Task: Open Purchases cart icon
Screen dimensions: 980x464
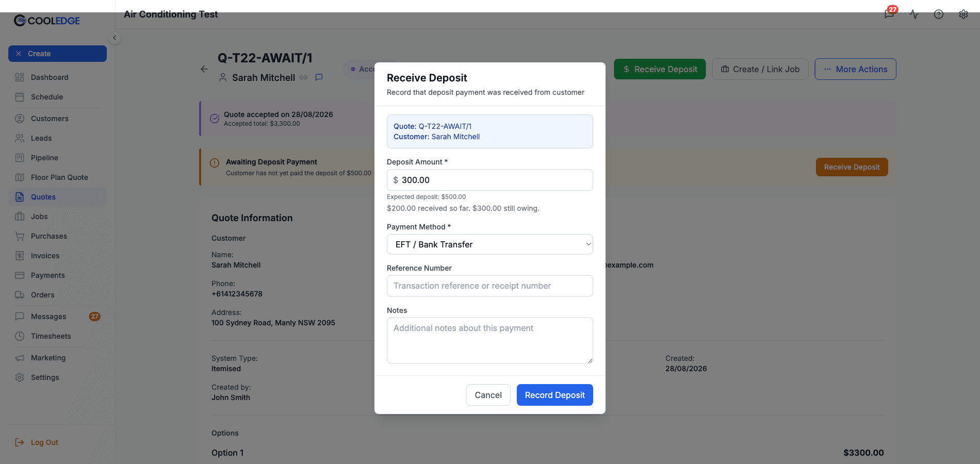Action: 20,236
